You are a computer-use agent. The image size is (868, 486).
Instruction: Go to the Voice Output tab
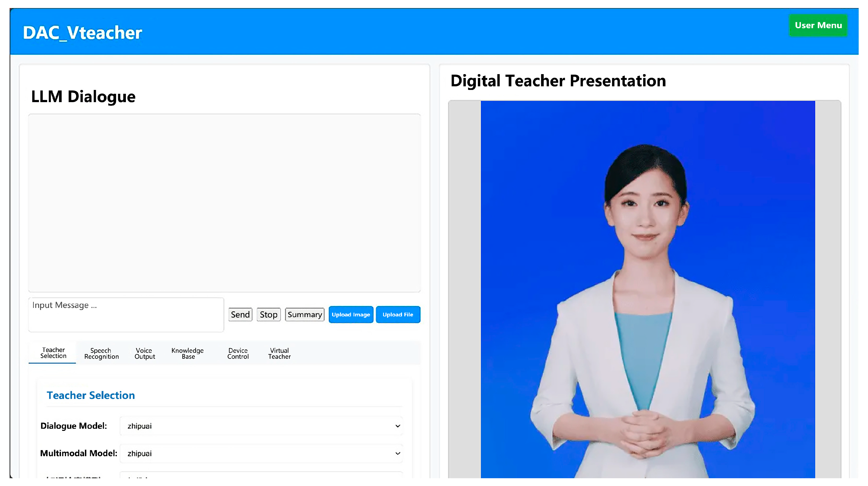coord(145,354)
